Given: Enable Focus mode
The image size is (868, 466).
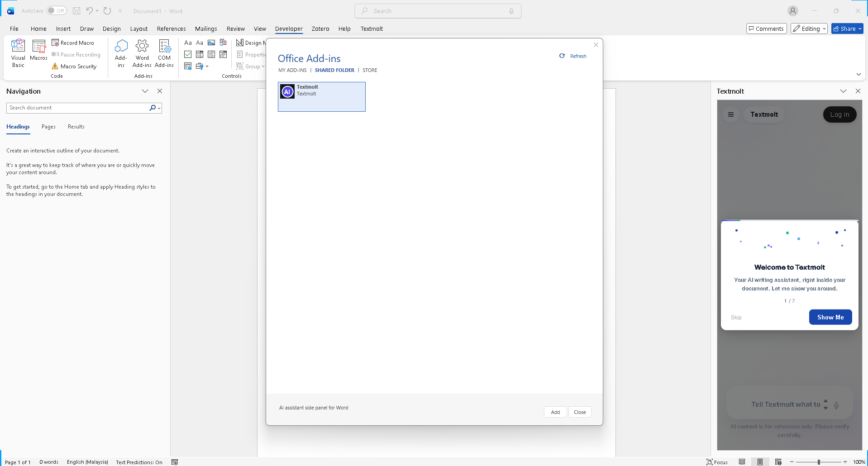Looking at the screenshot, I should click(717, 462).
